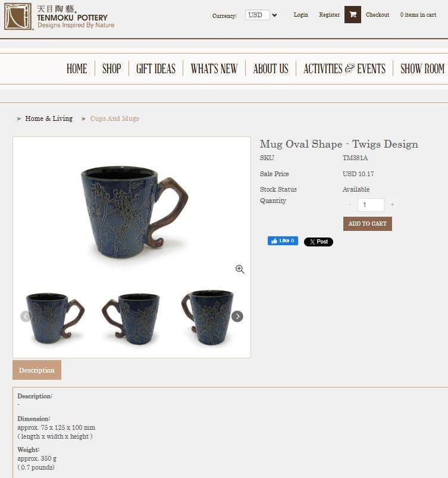Go to ACTIVITIES & EVENTS menu
Image resolution: width=448 pixels, height=478 pixels.
coord(344,68)
